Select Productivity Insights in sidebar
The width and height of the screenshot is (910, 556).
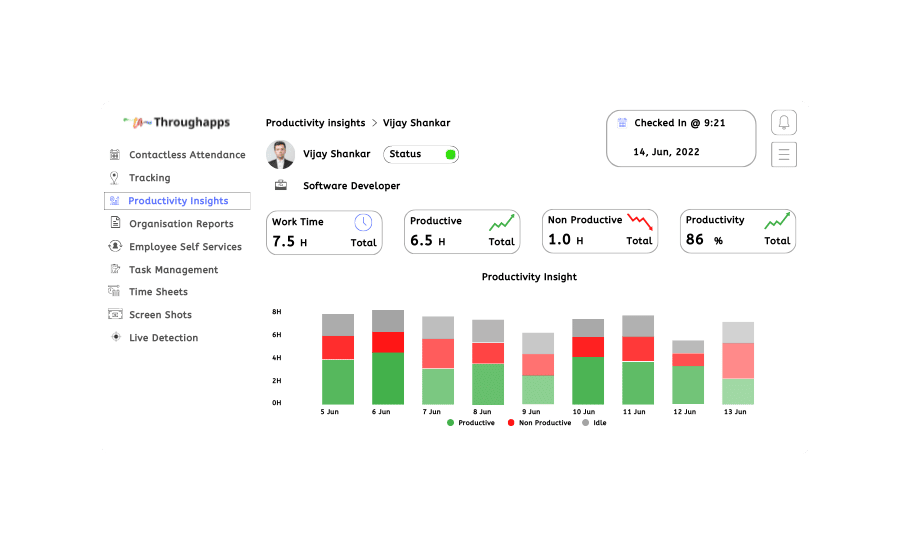(x=177, y=201)
